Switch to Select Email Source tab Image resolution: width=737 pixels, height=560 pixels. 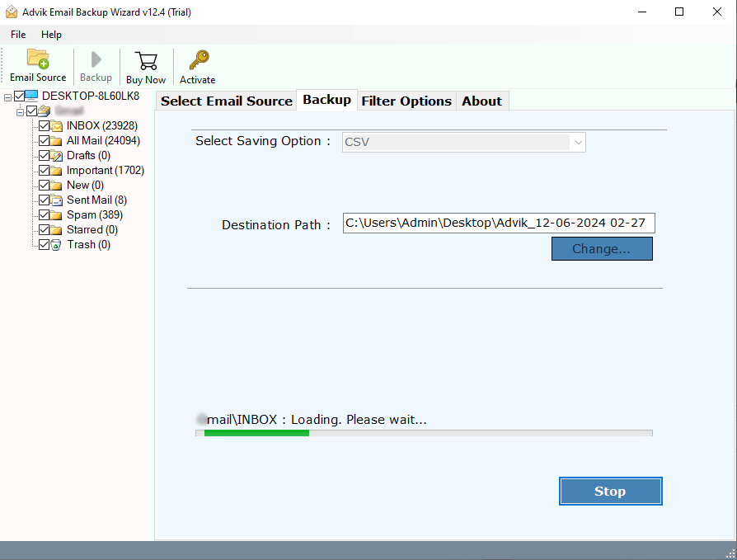tap(227, 101)
